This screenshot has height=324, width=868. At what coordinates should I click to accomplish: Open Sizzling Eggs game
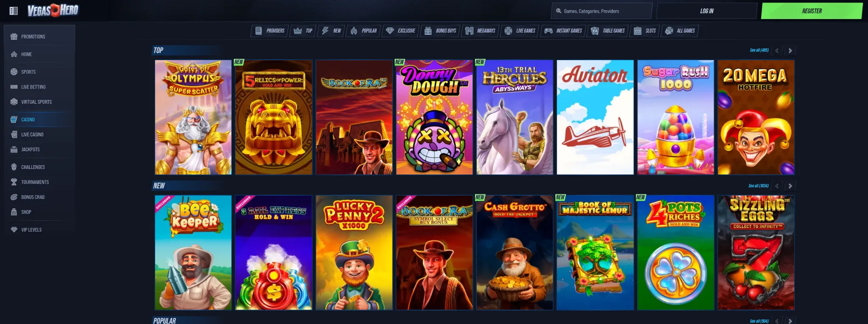click(x=756, y=253)
